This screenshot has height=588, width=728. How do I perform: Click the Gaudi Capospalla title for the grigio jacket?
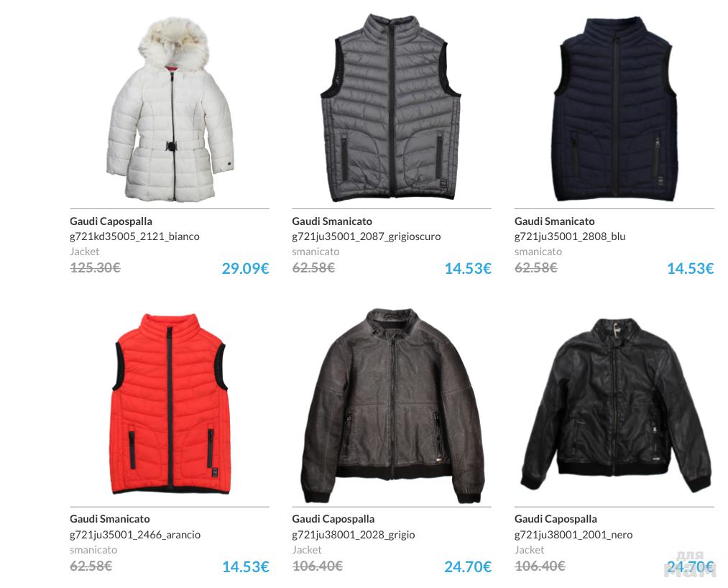(x=333, y=519)
